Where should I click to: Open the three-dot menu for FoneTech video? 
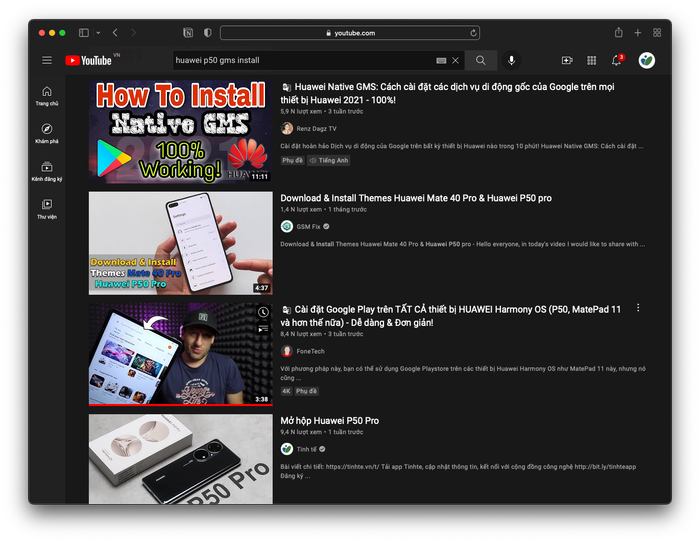638,308
